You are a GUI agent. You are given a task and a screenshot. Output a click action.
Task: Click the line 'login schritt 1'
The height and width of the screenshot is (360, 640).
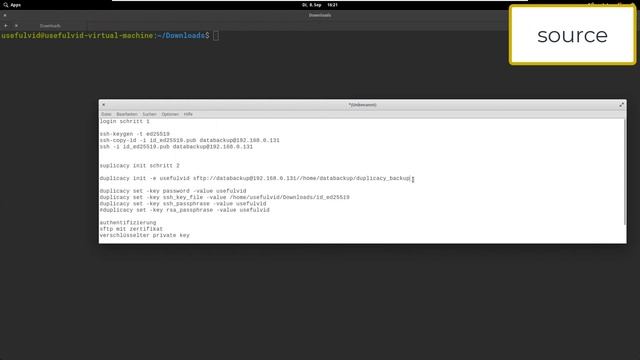[x=124, y=122]
